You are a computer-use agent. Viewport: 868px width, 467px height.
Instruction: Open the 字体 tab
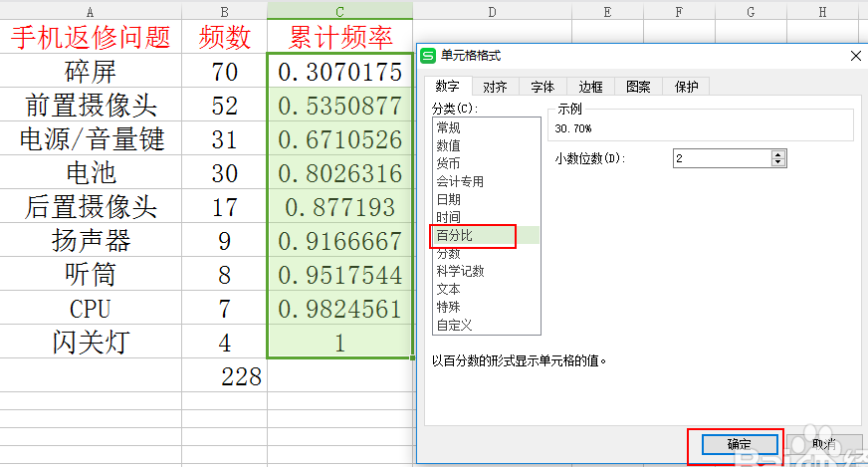point(542,87)
